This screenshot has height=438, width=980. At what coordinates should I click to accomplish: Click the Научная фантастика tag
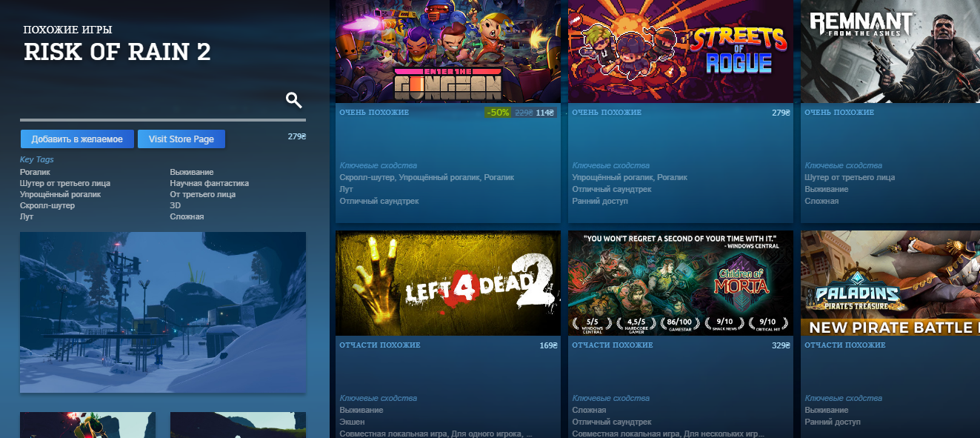209,183
